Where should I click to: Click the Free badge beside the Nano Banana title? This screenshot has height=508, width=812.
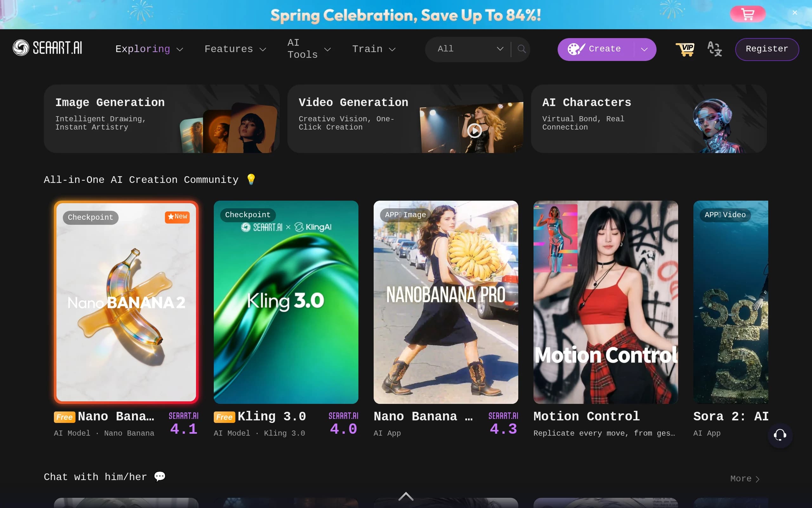tap(64, 417)
